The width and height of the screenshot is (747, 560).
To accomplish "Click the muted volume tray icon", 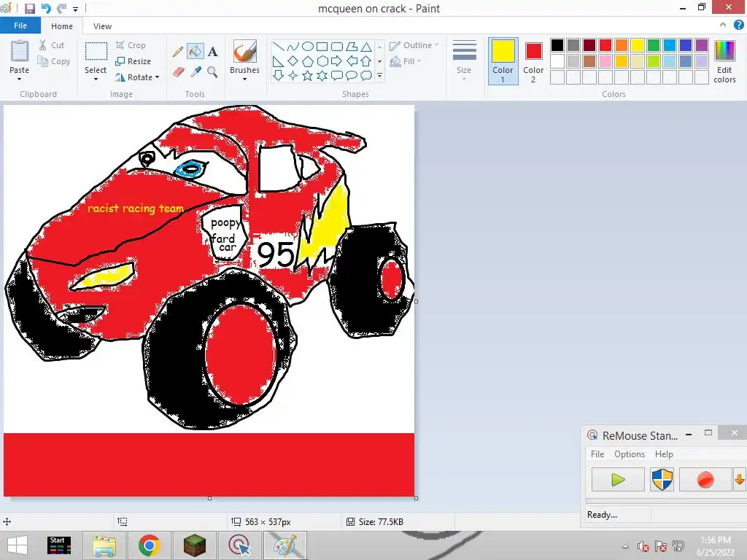I will 643,547.
